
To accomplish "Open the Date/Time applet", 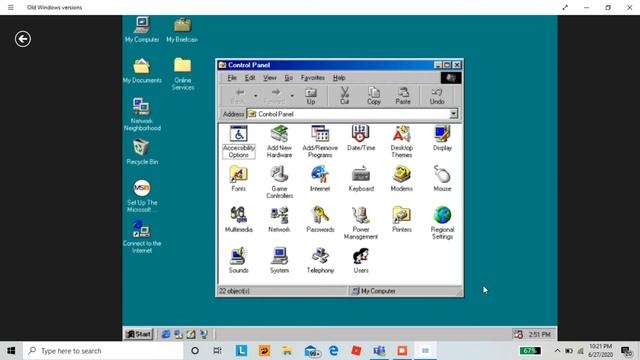I will 361,139.
